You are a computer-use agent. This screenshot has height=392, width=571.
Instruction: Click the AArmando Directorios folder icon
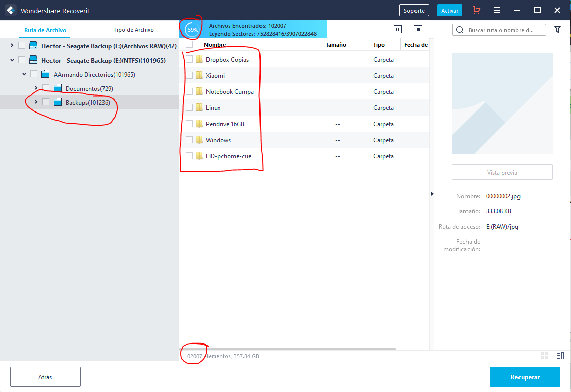click(x=45, y=74)
